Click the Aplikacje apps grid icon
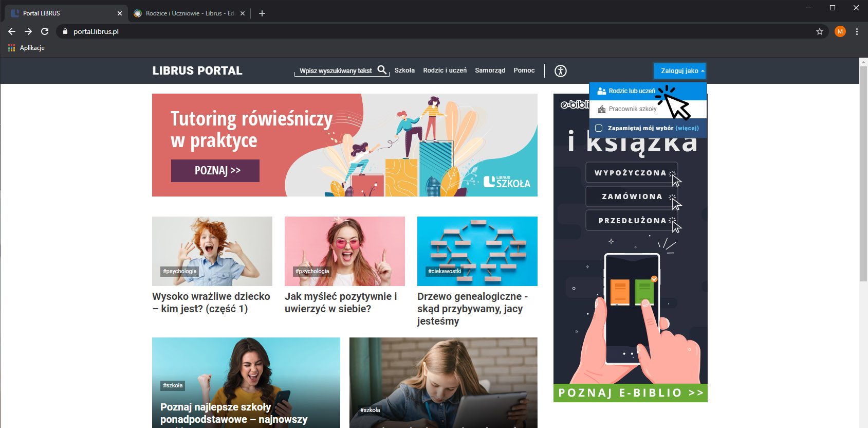Viewport: 868px width, 428px height. tap(11, 48)
